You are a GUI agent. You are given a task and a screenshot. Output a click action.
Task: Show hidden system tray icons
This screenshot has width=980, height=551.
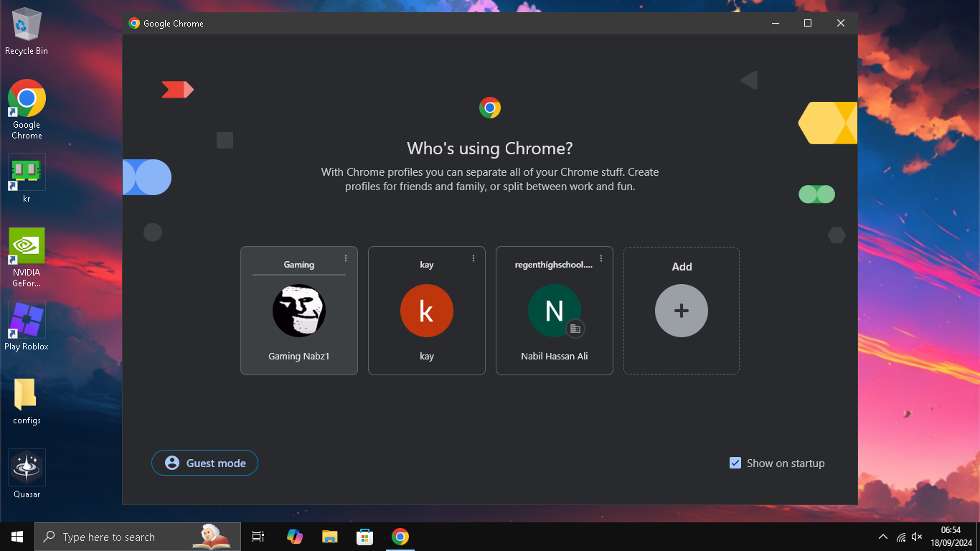pyautogui.click(x=882, y=537)
